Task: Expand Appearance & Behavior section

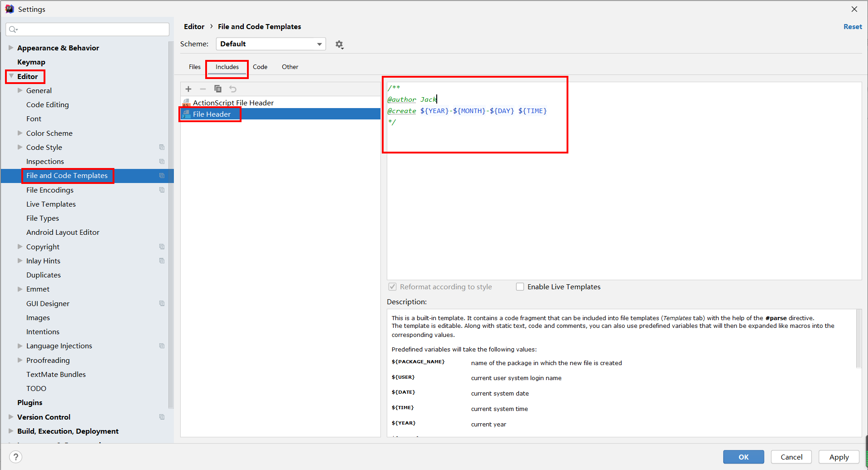Action: pos(11,48)
